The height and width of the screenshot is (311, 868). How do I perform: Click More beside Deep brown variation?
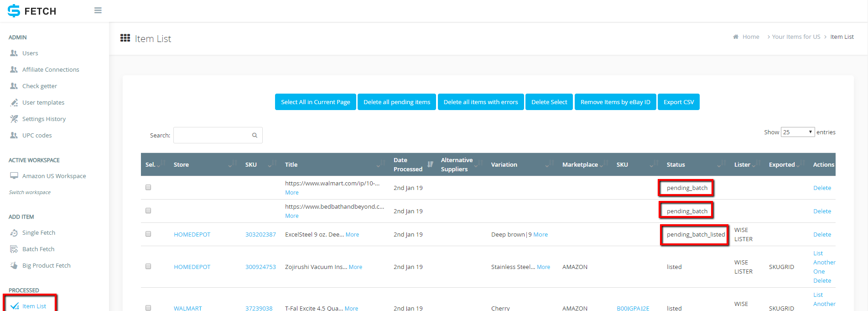coord(541,234)
